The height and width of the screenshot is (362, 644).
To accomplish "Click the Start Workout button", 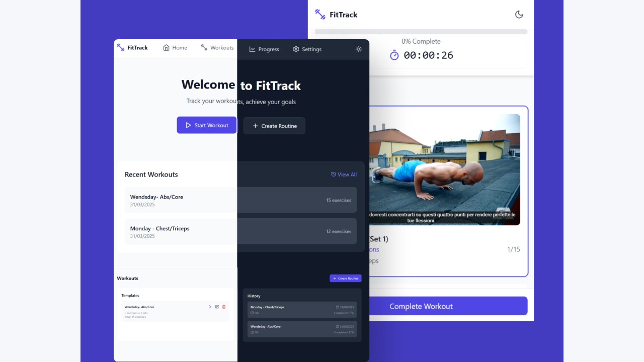I will [207, 125].
